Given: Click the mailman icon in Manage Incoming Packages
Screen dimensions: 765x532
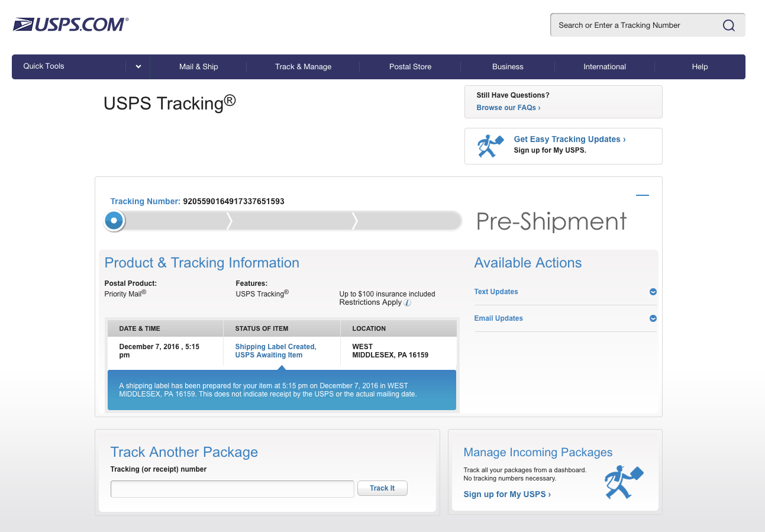Looking at the screenshot, I should point(624,482).
